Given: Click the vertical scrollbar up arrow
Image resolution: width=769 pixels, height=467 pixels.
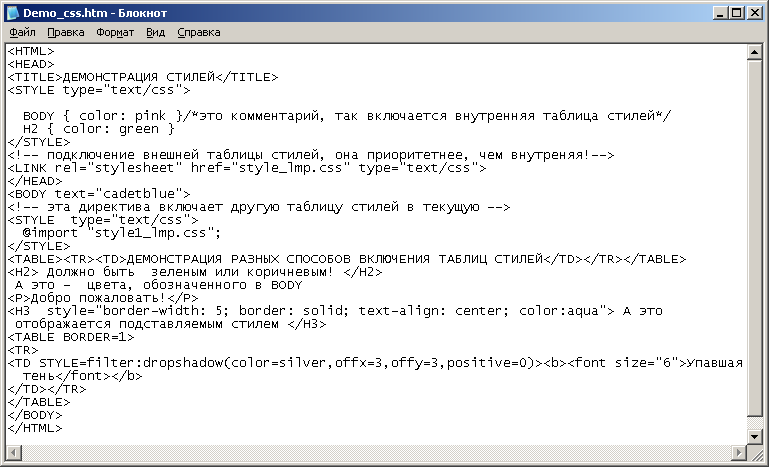Looking at the screenshot, I should pyautogui.click(x=754, y=52).
